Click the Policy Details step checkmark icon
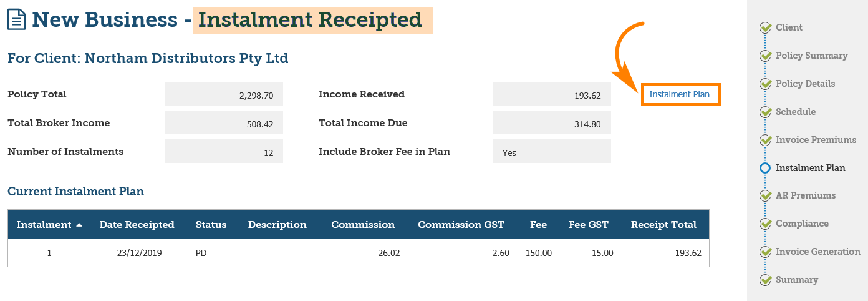This screenshot has height=301, width=868. click(765, 84)
